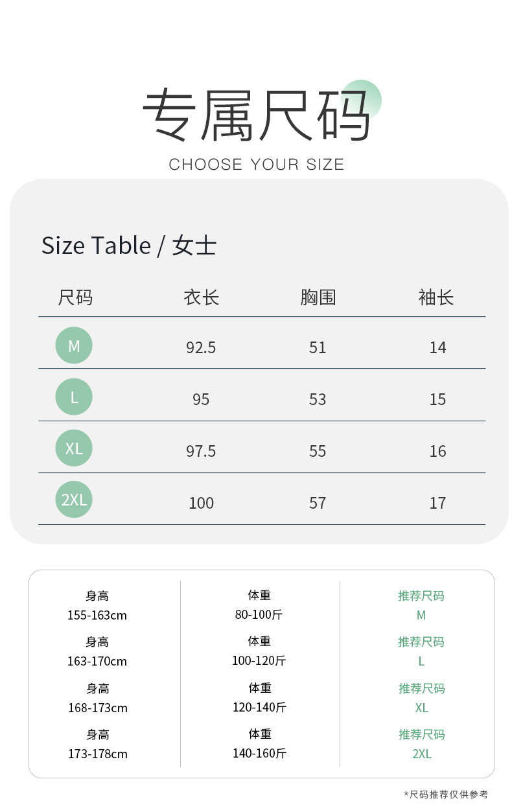Select the 袖长 column header

pos(436,297)
